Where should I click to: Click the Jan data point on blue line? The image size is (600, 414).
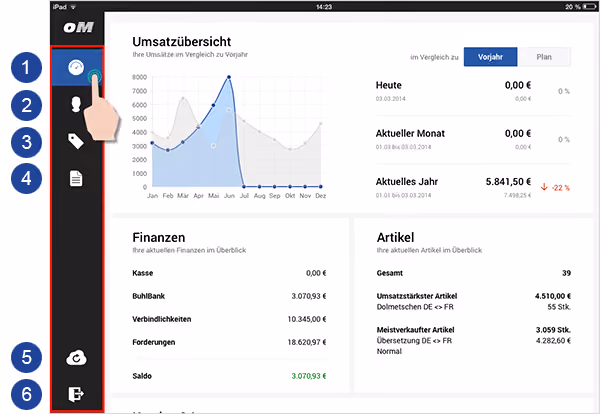pos(152,143)
